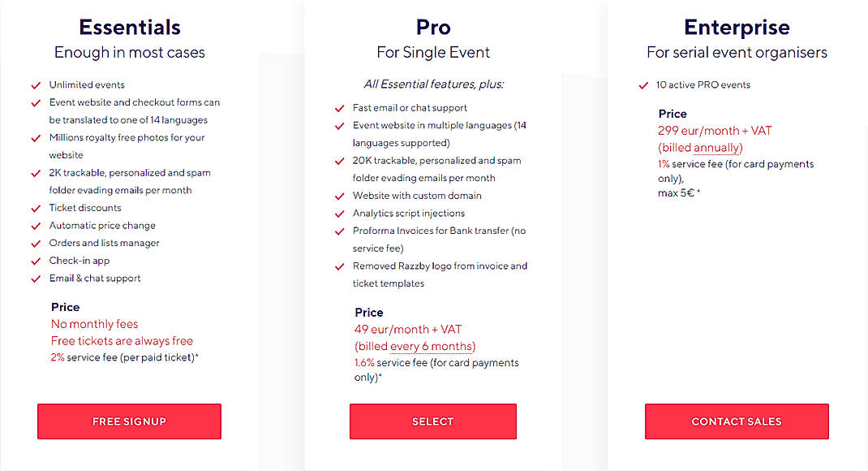868x471 pixels.
Task: Click the checkmark next to Automatic price change
Action: [x=36, y=226]
